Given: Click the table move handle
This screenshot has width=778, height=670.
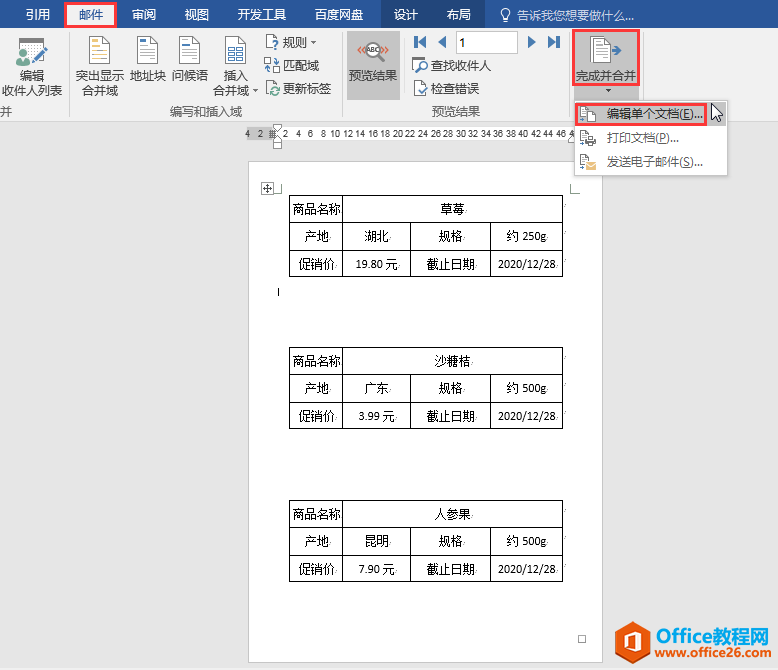Looking at the screenshot, I should coord(267,189).
